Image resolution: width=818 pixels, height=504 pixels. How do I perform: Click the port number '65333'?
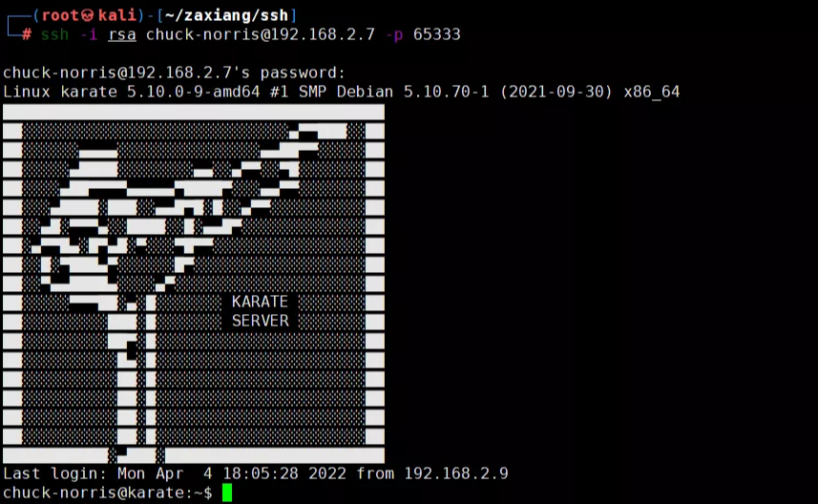pos(436,35)
